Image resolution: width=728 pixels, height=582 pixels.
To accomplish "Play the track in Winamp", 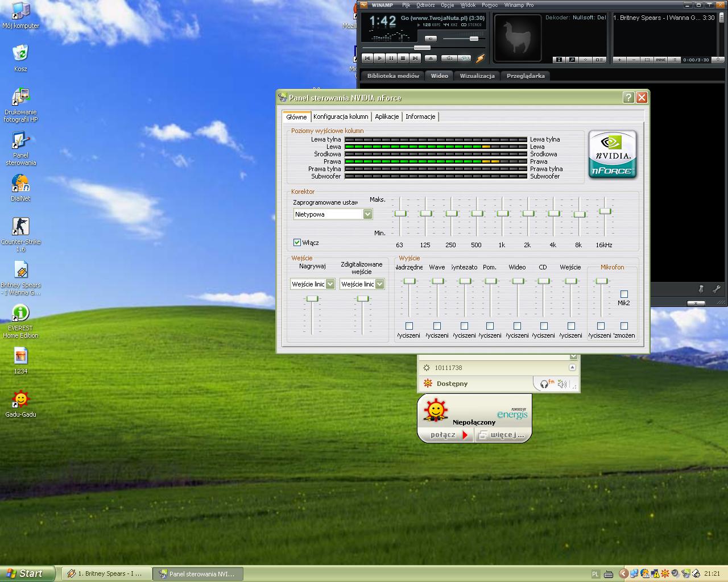I will 379,58.
